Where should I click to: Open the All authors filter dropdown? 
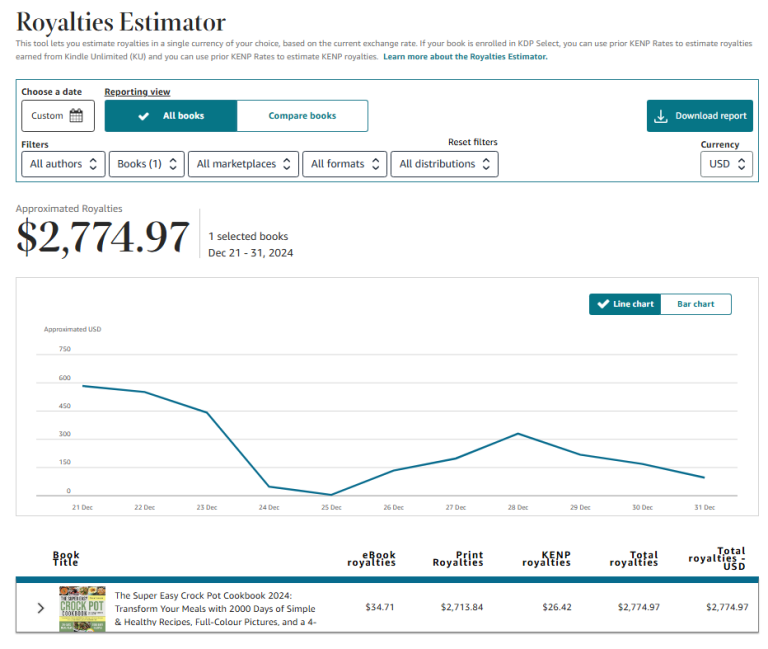pos(63,164)
